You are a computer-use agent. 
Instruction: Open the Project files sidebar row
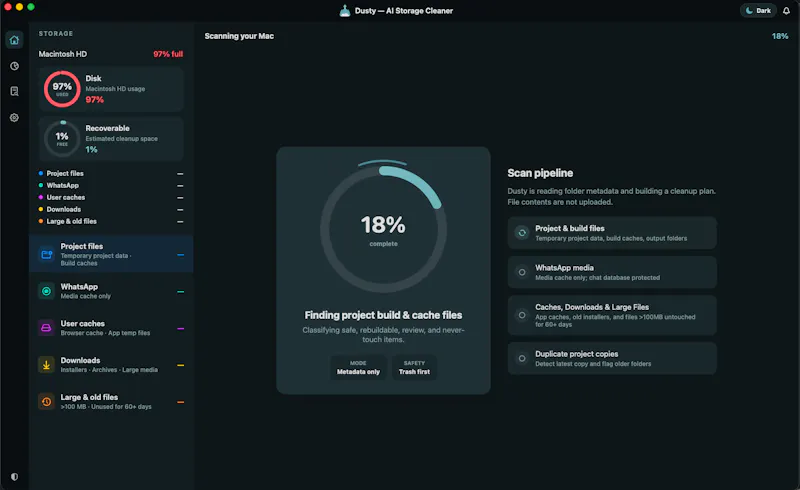click(111, 254)
